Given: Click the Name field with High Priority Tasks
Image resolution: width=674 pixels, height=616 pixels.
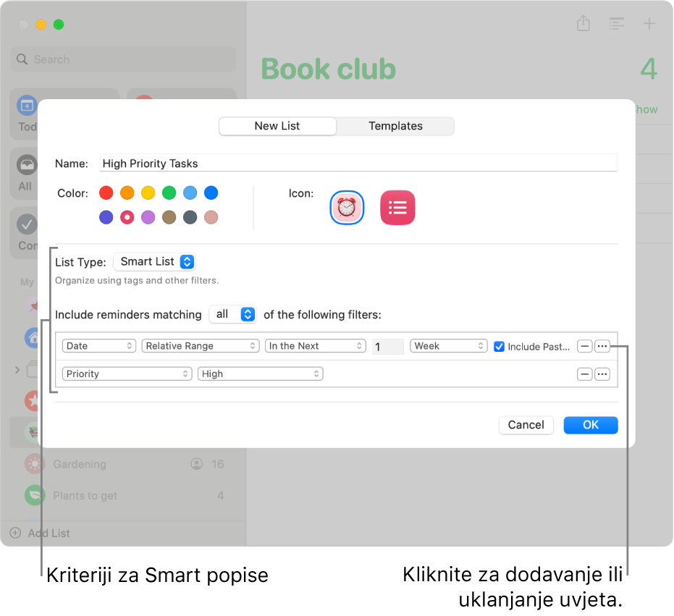Looking at the screenshot, I should click(358, 164).
